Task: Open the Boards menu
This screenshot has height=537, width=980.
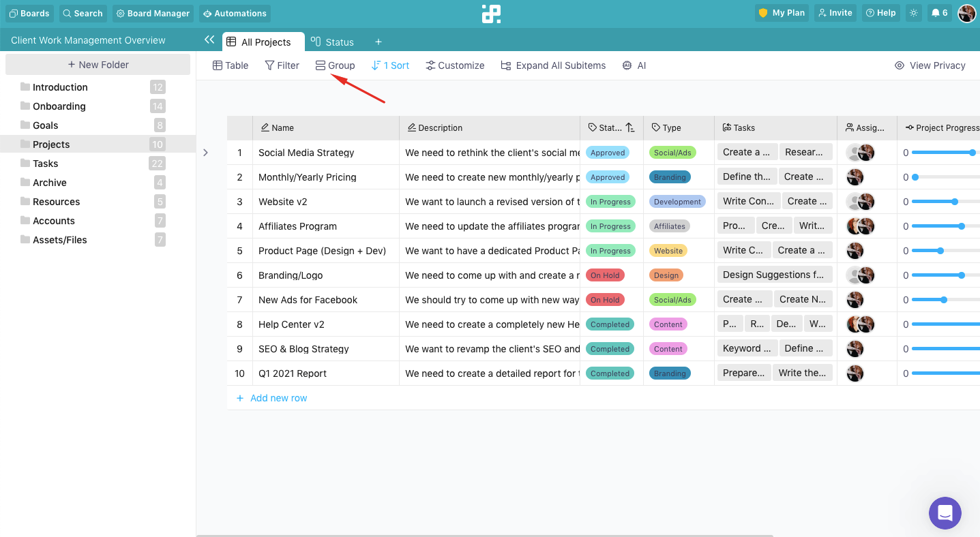Action: (x=29, y=13)
